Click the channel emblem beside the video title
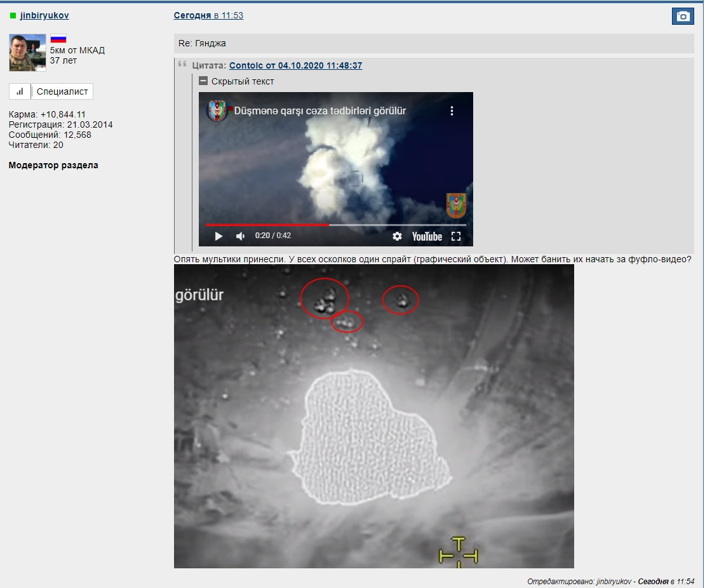 [217, 111]
